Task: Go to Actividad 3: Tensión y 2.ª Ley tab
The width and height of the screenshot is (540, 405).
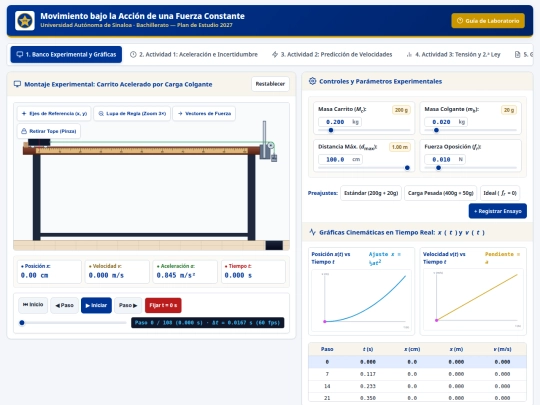Action: (454, 54)
